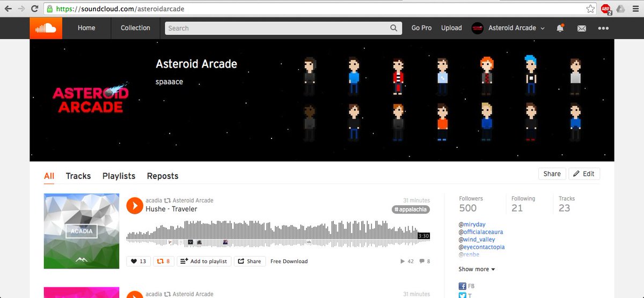Viewport: 644px width, 298px height.
Task: Go to Home in navigation bar
Action: click(86, 28)
